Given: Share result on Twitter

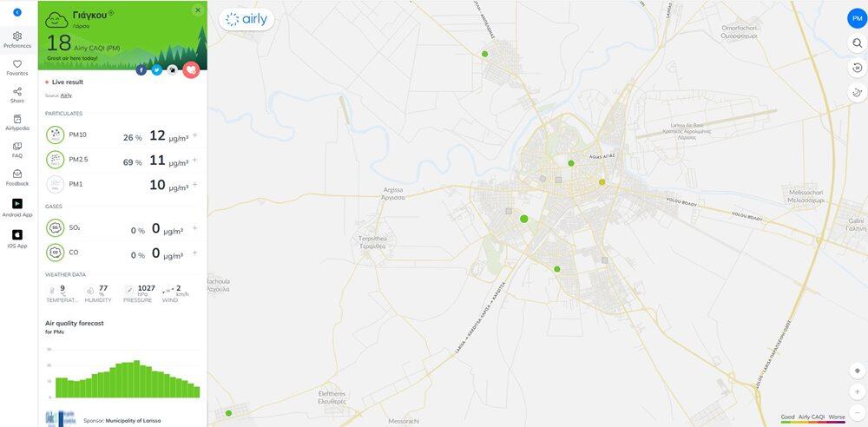Looking at the screenshot, I should (156, 70).
